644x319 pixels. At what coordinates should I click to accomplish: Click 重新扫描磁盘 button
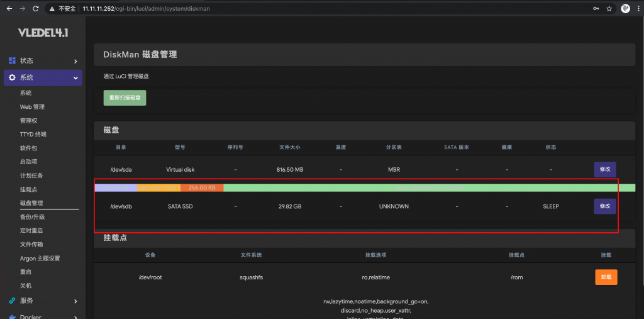125,98
